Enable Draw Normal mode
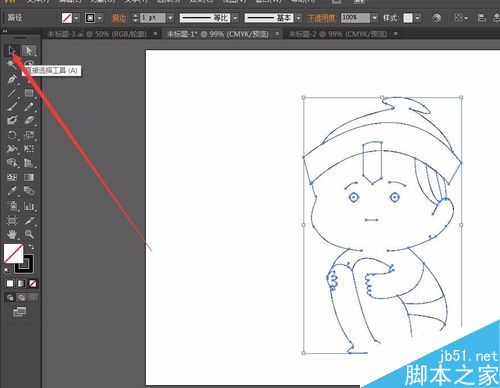The width and height of the screenshot is (500, 388). (10, 297)
